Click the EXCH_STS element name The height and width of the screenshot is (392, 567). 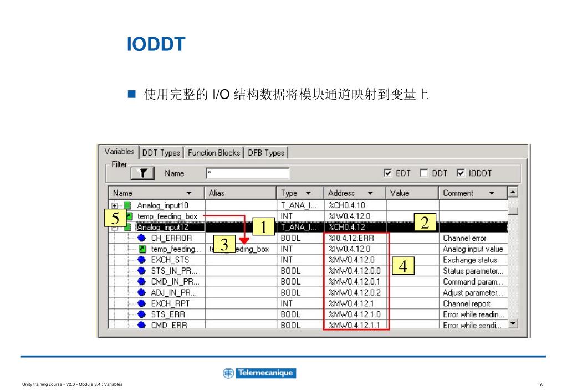click(170, 260)
